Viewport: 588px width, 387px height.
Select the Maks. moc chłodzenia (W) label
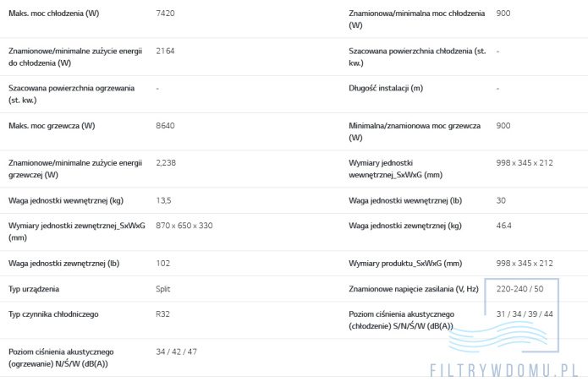point(53,14)
